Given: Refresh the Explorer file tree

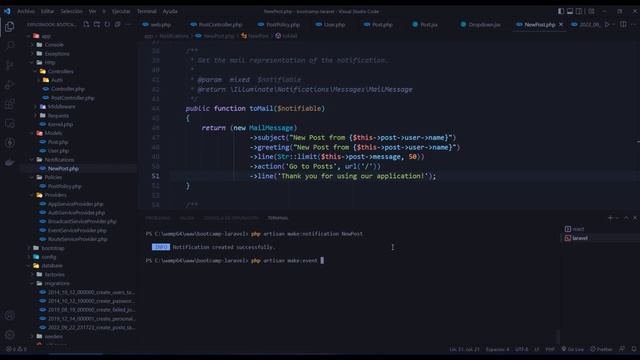Looking at the screenshot, I should pyautogui.click(x=107, y=24).
